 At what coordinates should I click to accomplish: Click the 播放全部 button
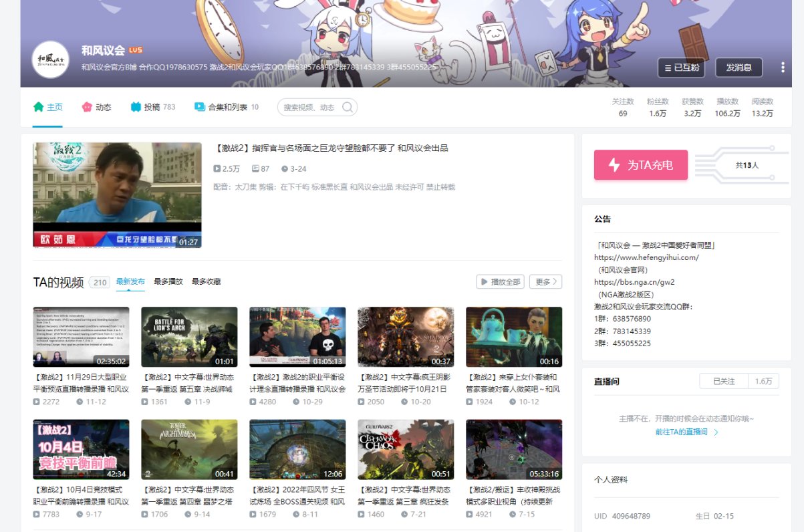[500, 281]
